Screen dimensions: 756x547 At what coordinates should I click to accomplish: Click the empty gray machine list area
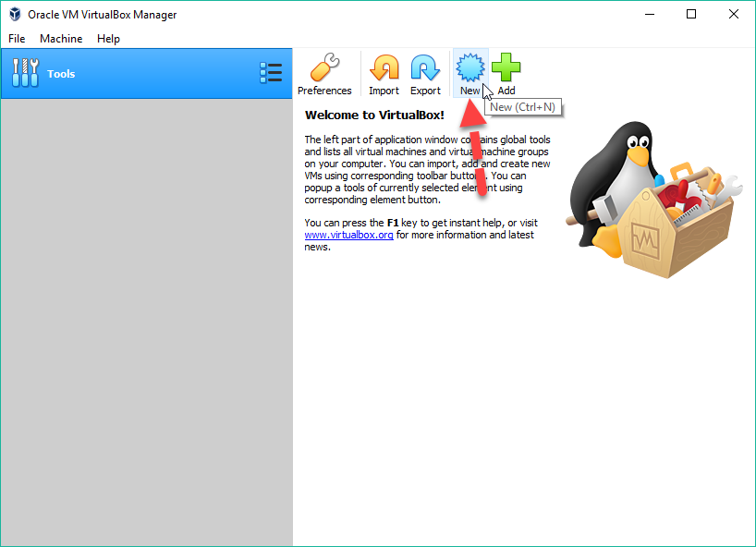tap(146, 314)
